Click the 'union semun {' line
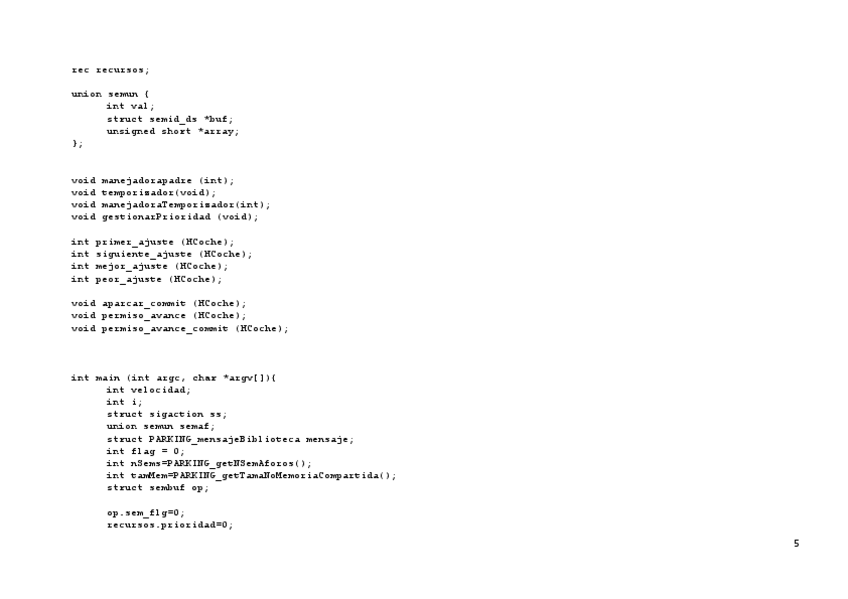848x599 pixels. click(x=110, y=94)
